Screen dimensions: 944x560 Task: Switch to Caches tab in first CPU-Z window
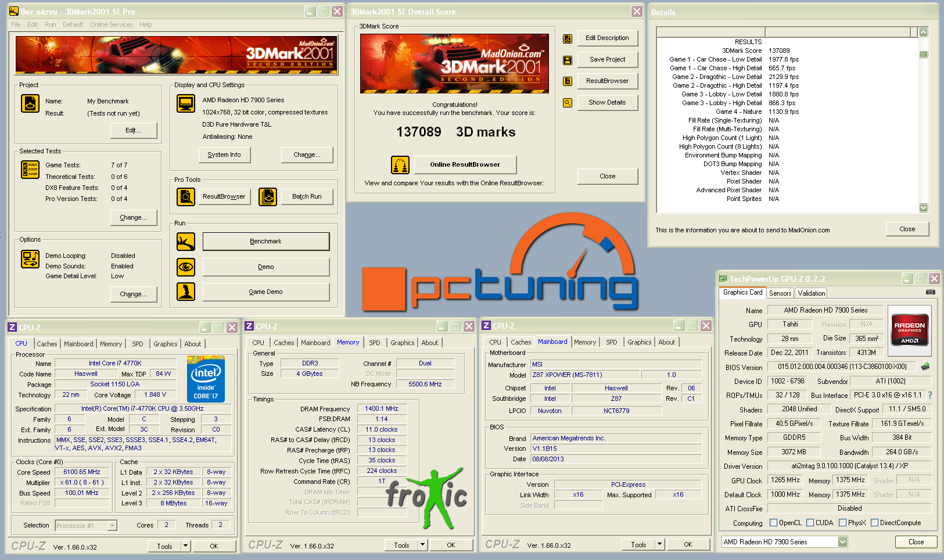[x=47, y=344]
